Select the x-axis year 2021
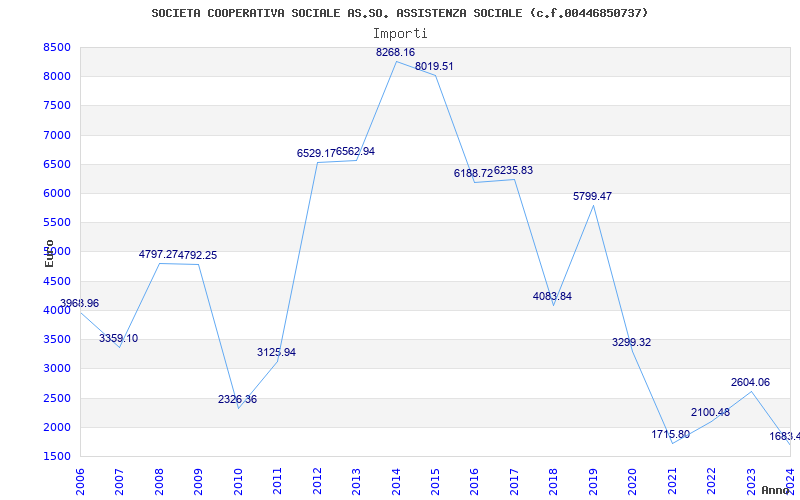 click(x=672, y=481)
